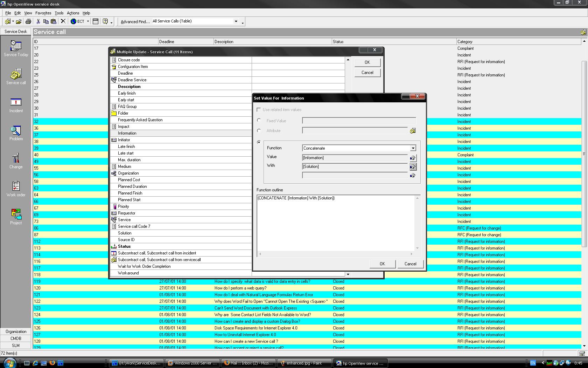This screenshot has width=588, height=368.
Task: Switch to the SLM sidebar group
Action: point(16,345)
